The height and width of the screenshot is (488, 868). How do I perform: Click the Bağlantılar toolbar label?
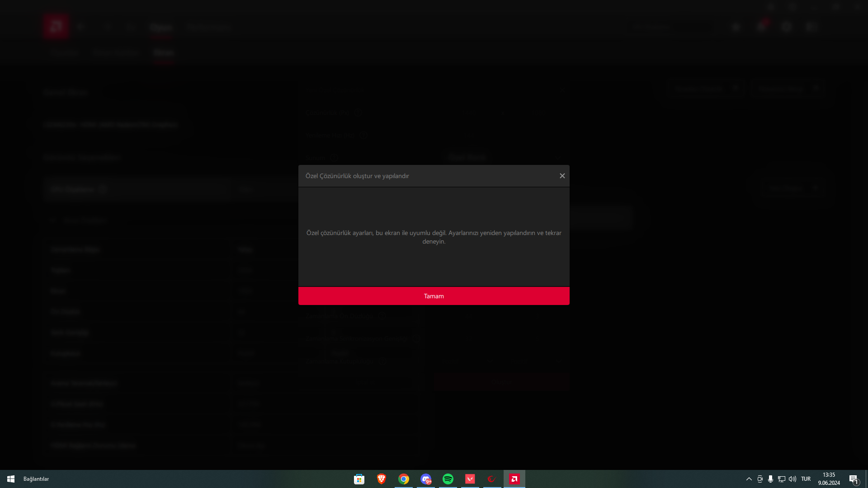click(x=36, y=479)
